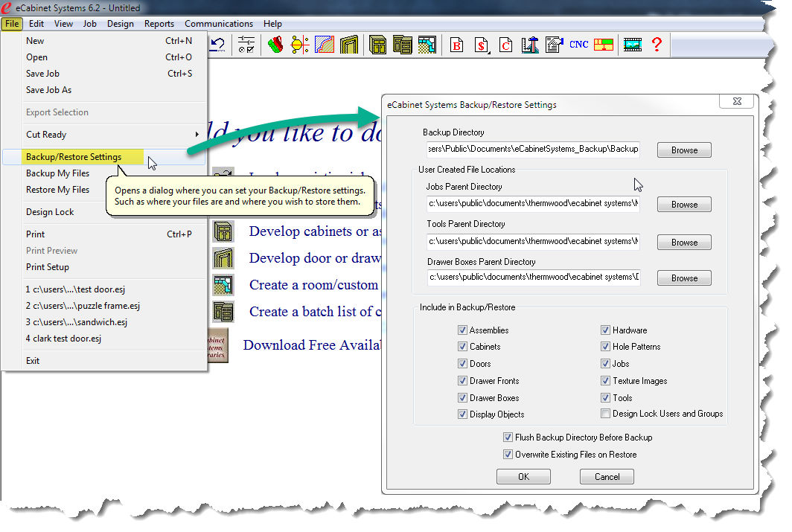
Task: Click Browse next to Backup Directory
Action: point(684,150)
